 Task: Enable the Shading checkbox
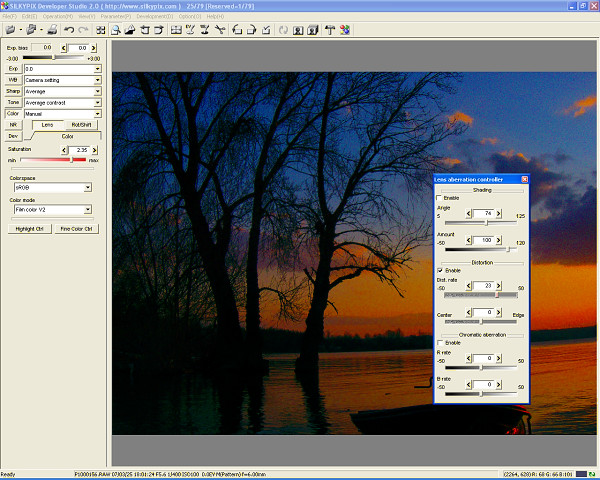coord(441,198)
